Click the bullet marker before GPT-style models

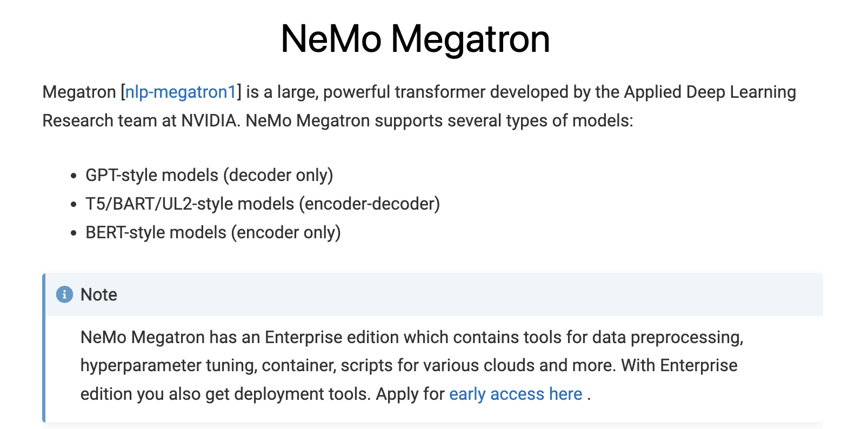[74, 176]
